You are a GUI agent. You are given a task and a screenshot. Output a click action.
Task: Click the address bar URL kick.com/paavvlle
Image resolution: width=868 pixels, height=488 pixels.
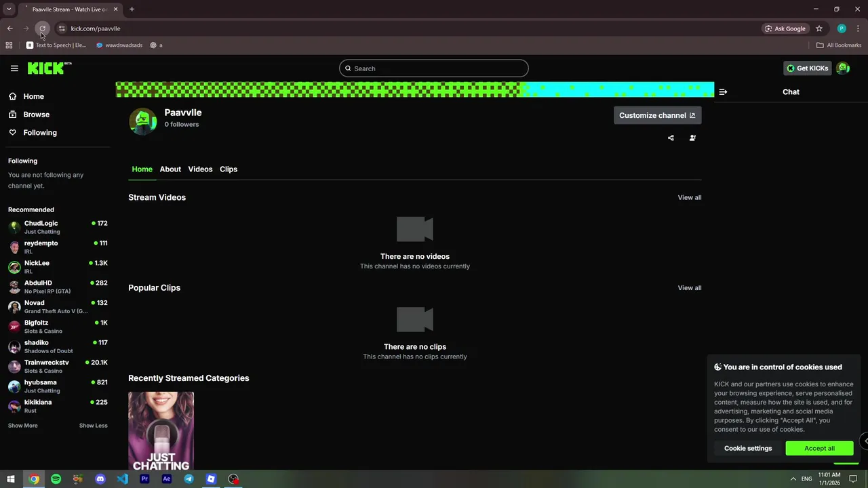pyautogui.click(x=96, y=28)
